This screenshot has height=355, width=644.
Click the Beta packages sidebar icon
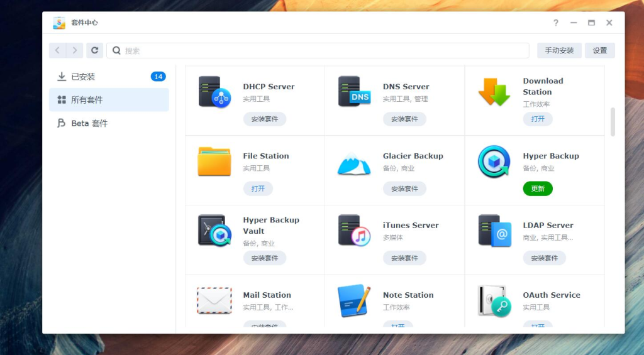click(x=61, y=123)
